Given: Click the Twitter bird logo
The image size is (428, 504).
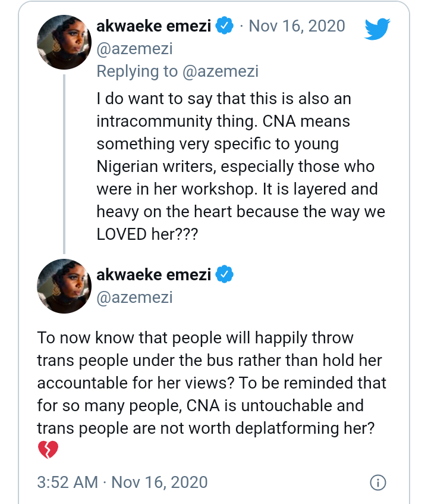Looking at the screenshot, I should click(377, 29).
